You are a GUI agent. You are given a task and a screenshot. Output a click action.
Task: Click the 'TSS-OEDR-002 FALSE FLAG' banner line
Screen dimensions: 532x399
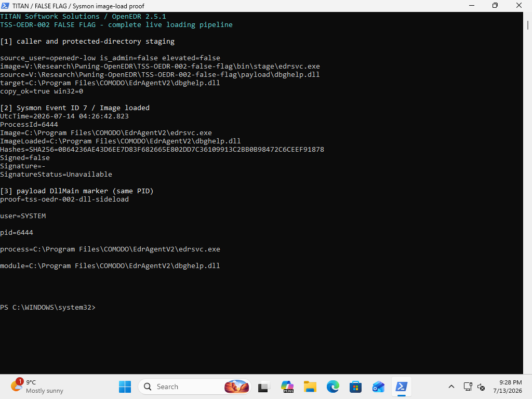pyautogui.click(x=116, y=25)
